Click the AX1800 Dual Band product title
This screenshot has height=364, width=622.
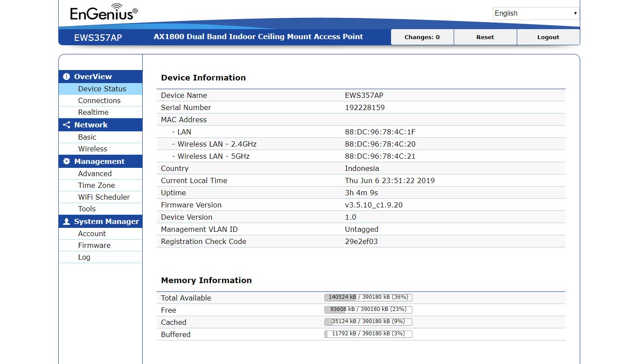click(258, 37)
